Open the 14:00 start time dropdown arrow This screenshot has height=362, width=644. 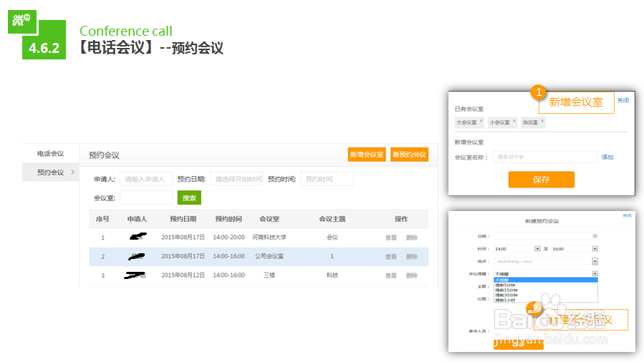(537, 249)
